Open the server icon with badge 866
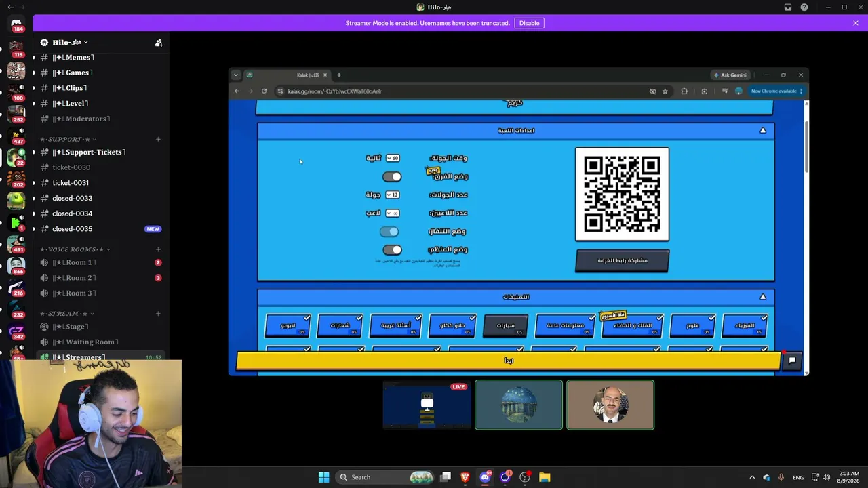Image resolution: width=868 pixels, height=488 pixels. click(16, 264)
